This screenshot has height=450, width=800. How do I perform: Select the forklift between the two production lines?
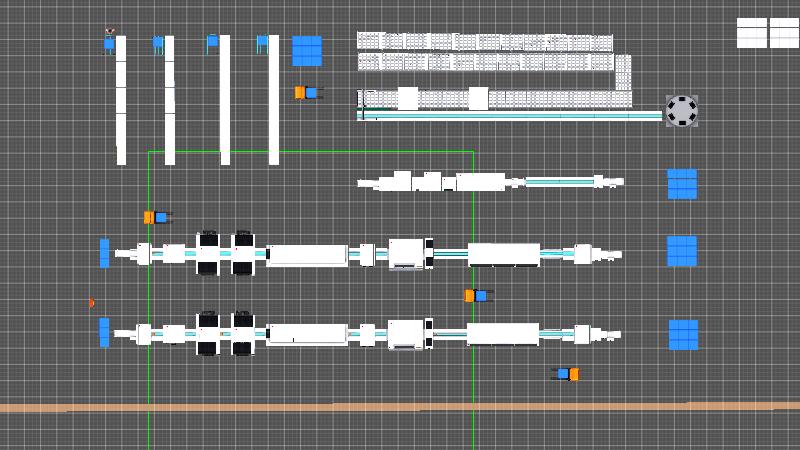pos(478,296)
